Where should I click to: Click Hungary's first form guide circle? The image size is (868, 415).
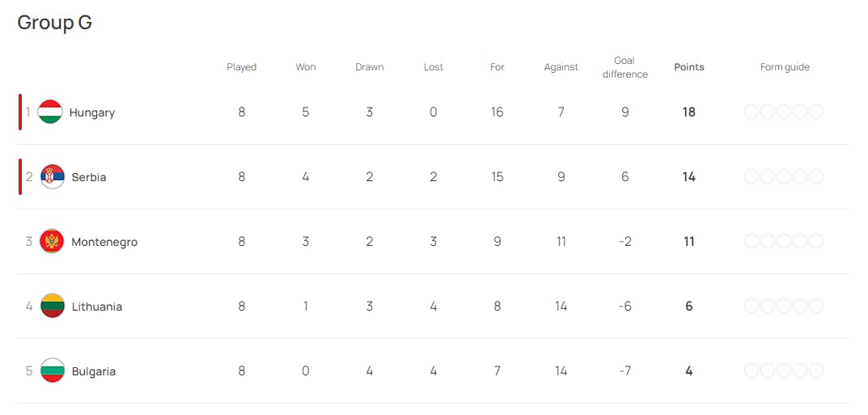(752, 112)
